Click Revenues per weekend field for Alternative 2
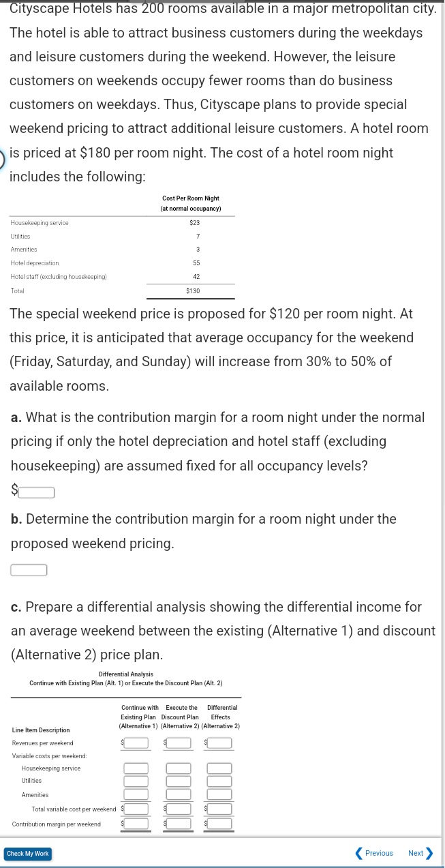Screen dimensions: 445x868 pos(179,743)
